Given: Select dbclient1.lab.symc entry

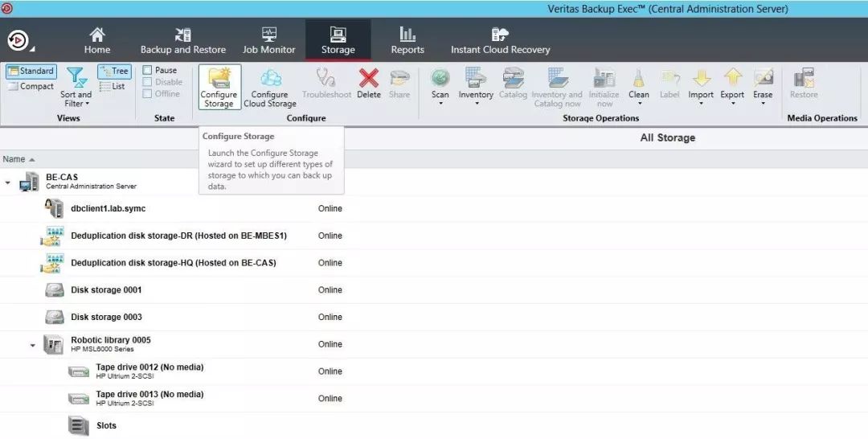Looking at the screenshot, I should (x=108, y=209).
